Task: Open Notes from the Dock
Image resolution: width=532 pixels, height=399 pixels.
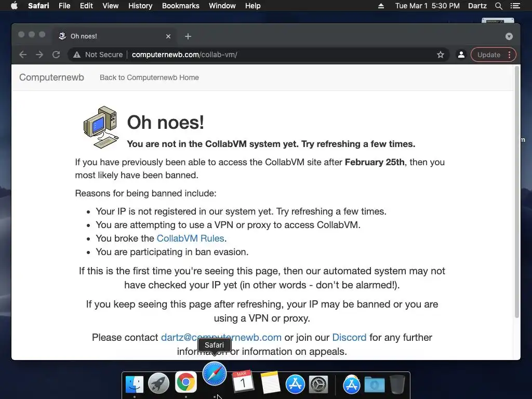Action: (x=270, y=383)
